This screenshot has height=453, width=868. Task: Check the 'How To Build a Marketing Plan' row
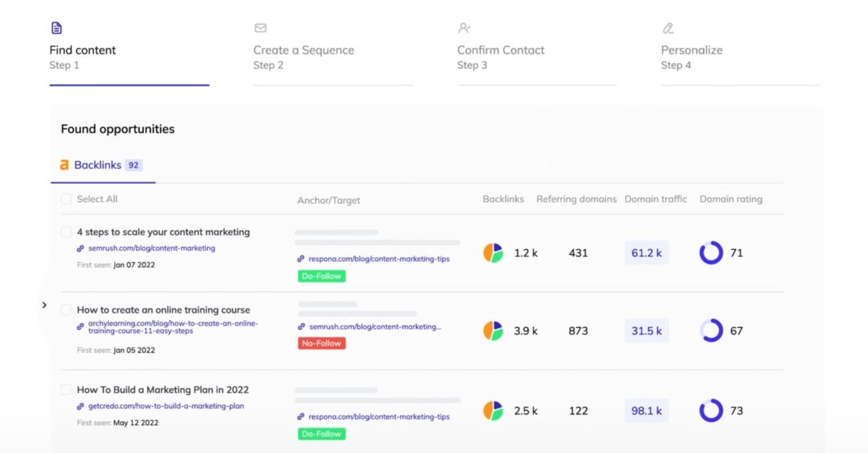point(66,389)
